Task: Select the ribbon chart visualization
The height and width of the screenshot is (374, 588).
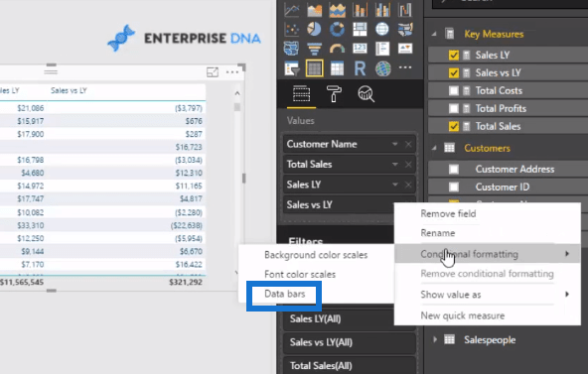Action: point(405,10)
